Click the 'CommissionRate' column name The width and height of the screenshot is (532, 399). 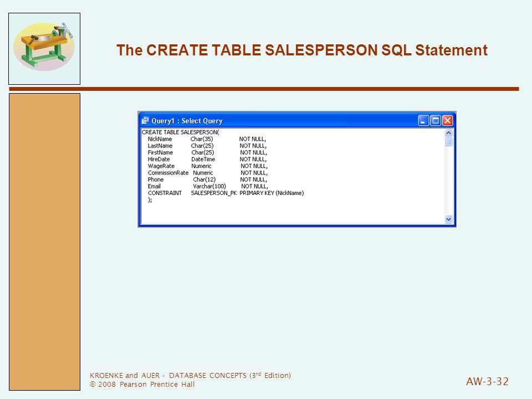168,173
